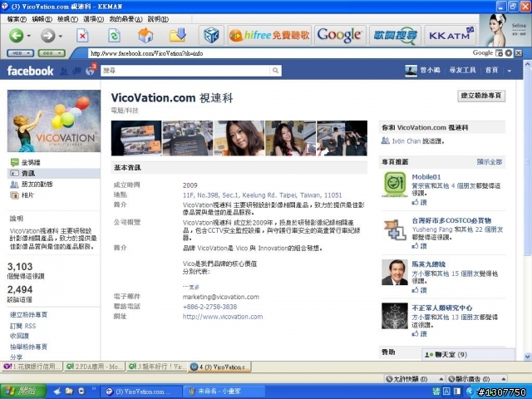Viewport: 532px width, 399px height.
Task: Open Mobile01 page thumbnail
Action: [395, 184]
